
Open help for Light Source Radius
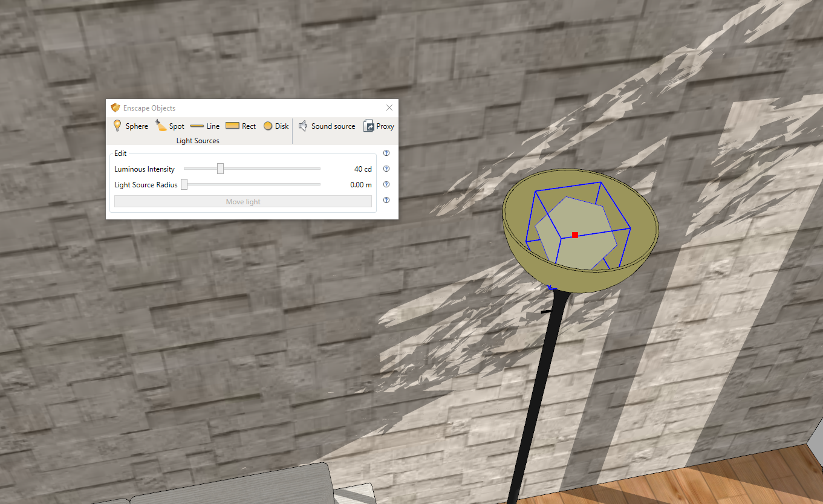pyautogui.click(x=386, y=184)
